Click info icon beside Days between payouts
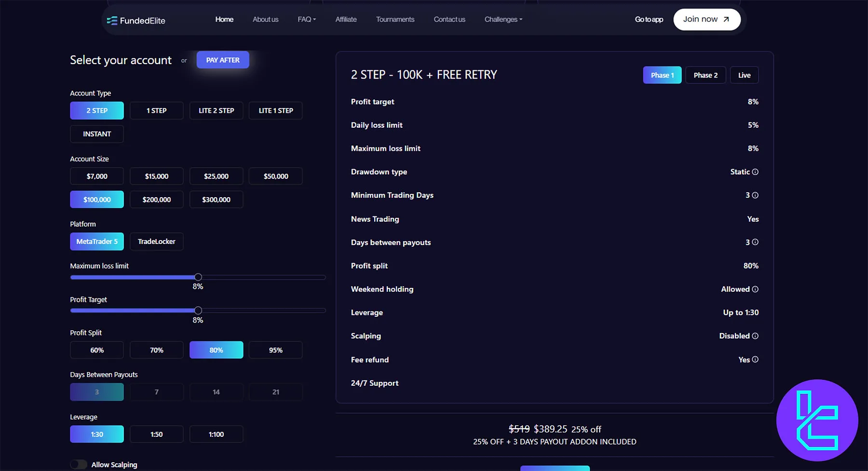The width and height of the screenshot is (868, 471). point(755,242)
